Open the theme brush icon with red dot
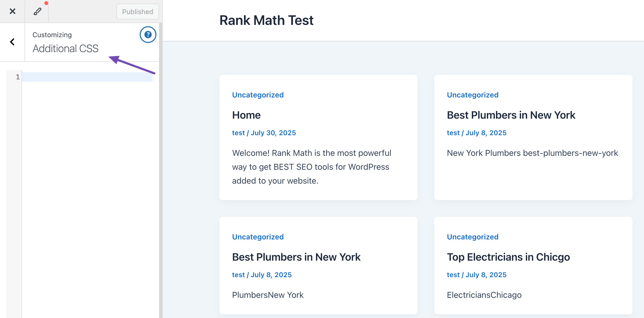This screenshot has height=318, width=644. 37,11
